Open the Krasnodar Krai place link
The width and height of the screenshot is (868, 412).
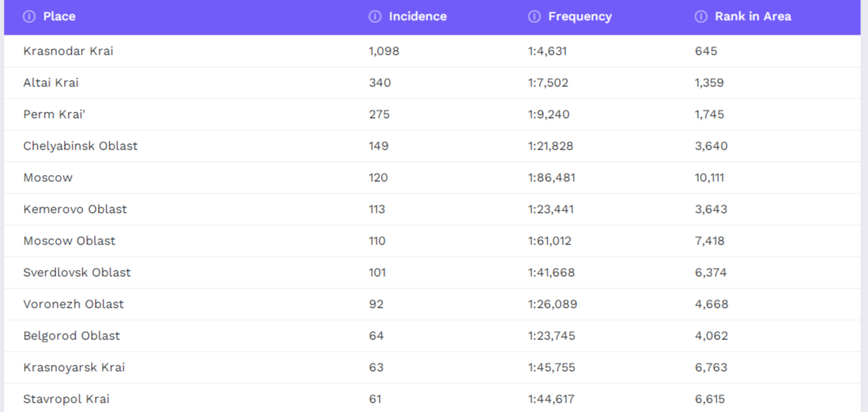(69, 51)
